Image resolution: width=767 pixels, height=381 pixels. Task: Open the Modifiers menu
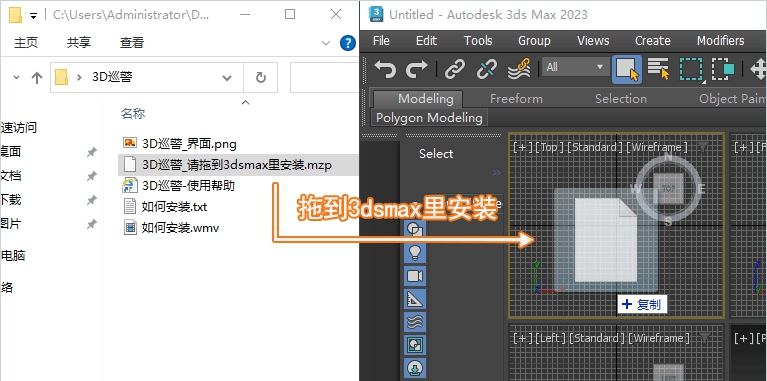tap(721, 41)
